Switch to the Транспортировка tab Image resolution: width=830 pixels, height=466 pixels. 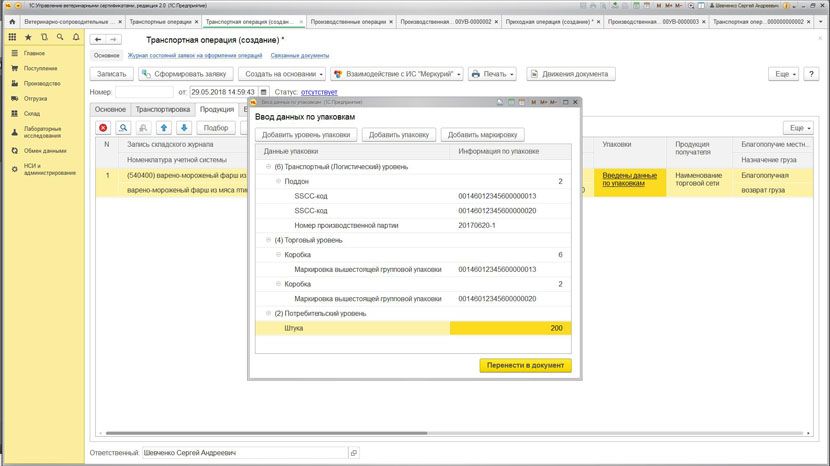(163, 109)
